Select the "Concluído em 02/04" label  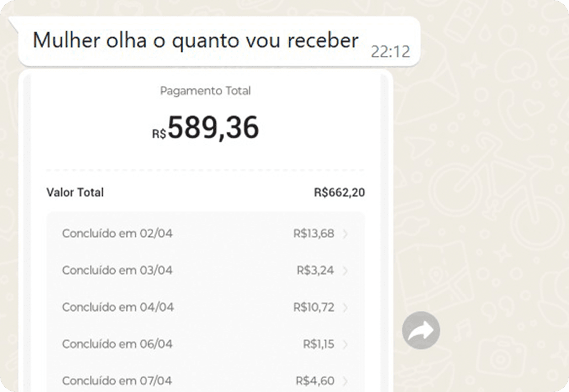click(x=117, y=234)
